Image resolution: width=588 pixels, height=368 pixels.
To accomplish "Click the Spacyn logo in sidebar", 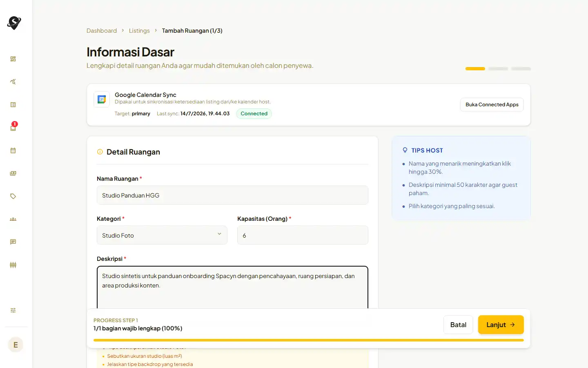I will tap(14, 23).
